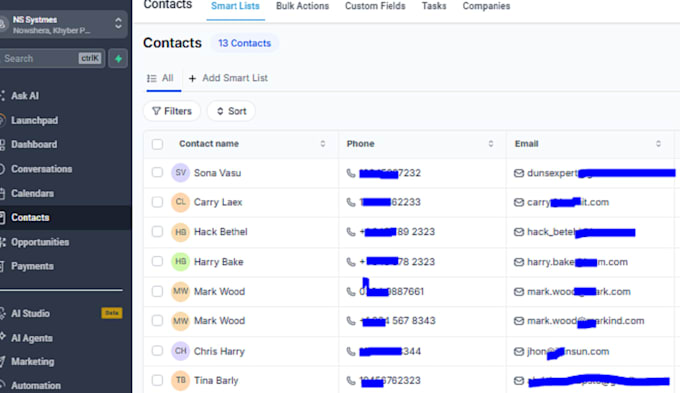The height and width of the screenshot is (393, 680).
Task: Click the phone icon in Tina Barly's row
Action: (x=351, y=380)
